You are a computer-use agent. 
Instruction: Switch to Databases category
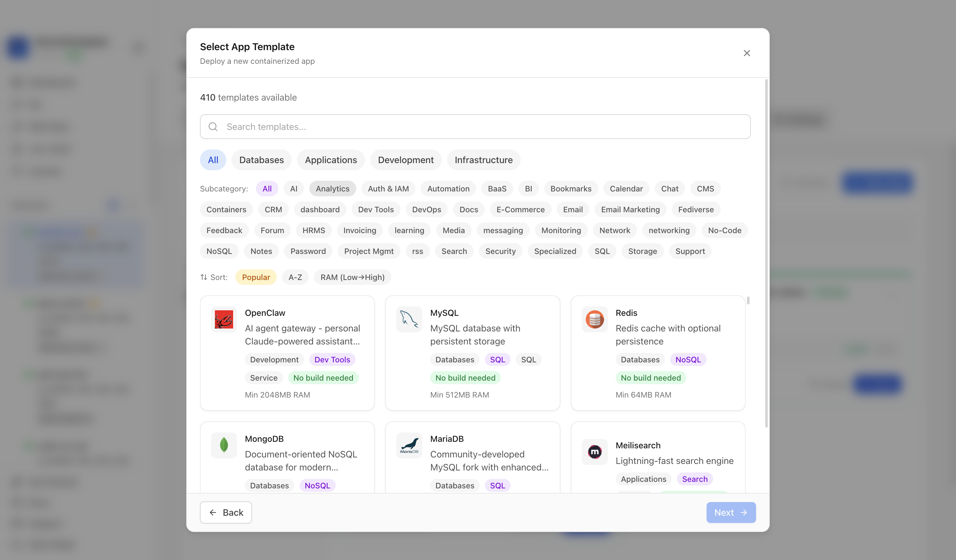pos(261,160)
